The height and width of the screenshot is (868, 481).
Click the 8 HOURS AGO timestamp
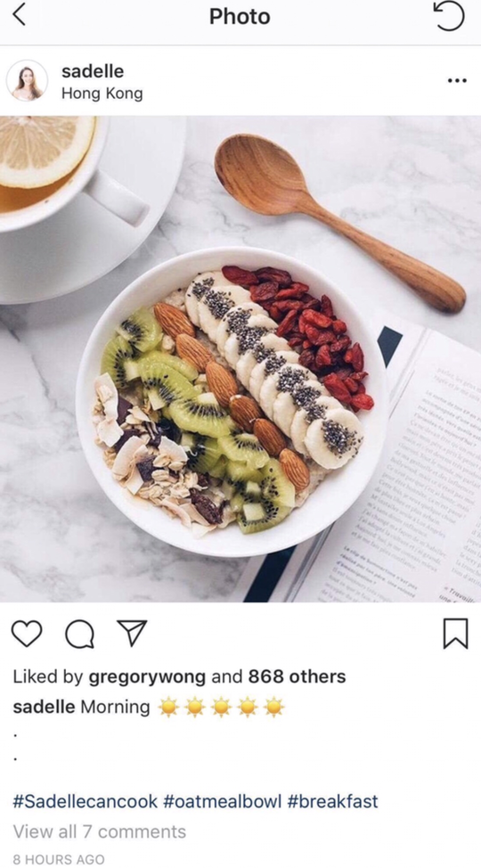tap(58, 860)
